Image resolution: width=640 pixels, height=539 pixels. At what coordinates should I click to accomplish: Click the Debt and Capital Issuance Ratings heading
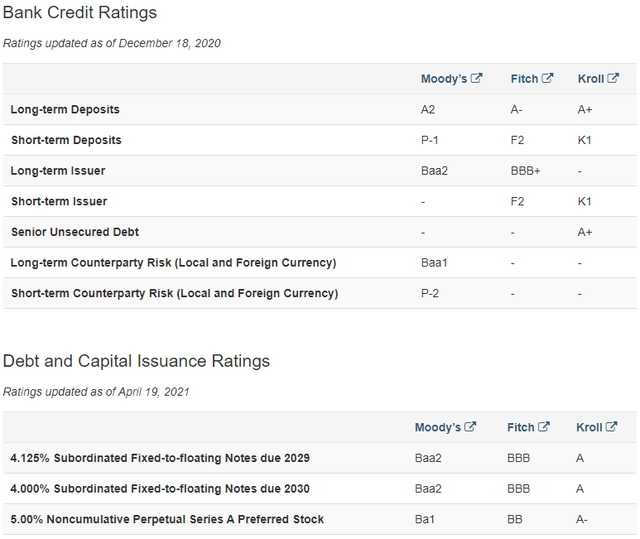[136, 361]
